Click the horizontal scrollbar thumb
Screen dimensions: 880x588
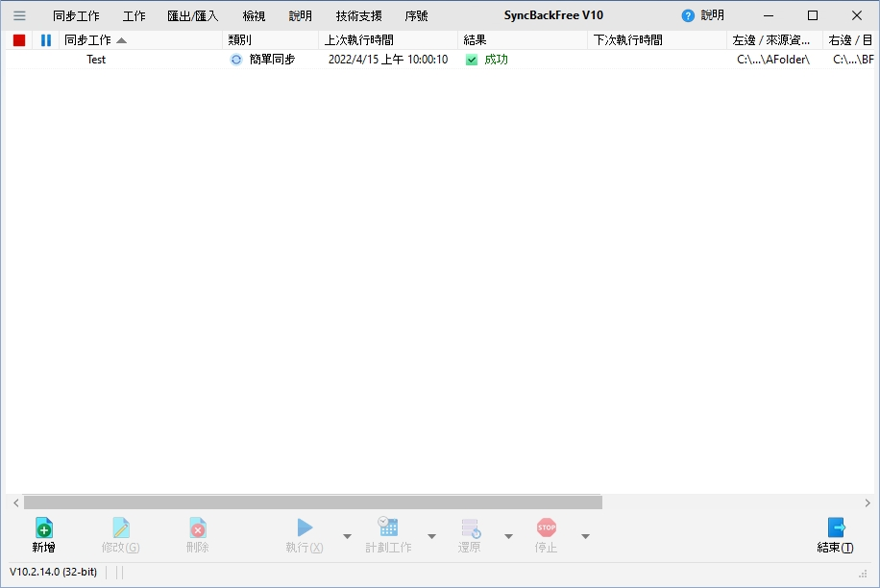[x=313, y=502]
